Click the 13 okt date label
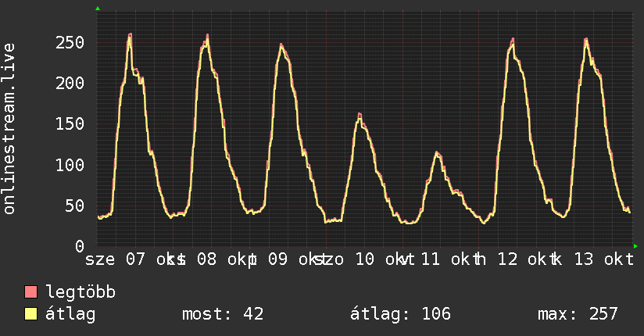644x336 pixels. [603, 259]
